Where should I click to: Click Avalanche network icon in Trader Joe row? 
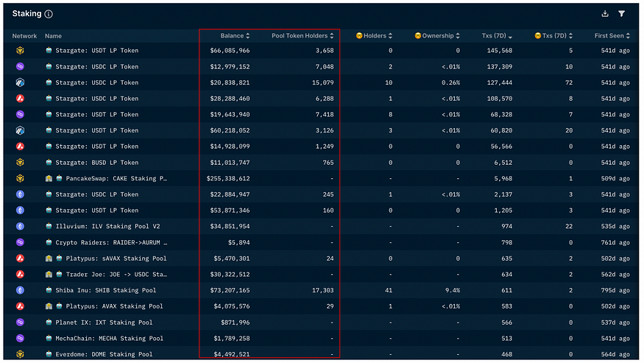click(20, 274)
